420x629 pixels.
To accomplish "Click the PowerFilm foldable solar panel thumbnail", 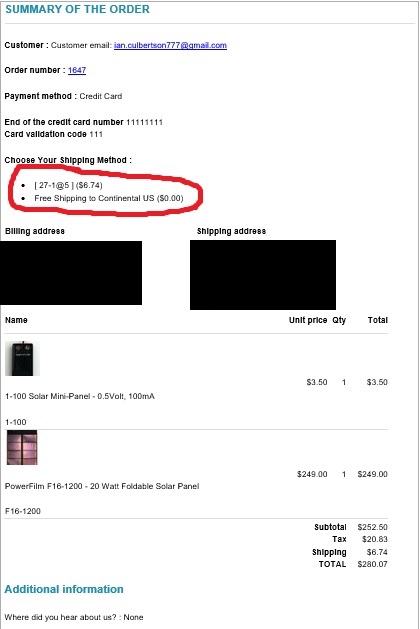I will click(x=22, y=447).
